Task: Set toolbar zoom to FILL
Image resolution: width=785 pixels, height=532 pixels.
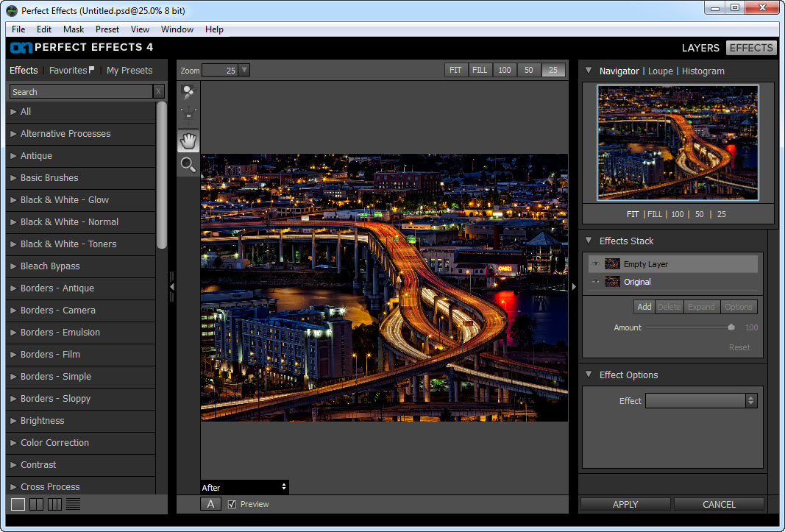Action: coord(480,70)
